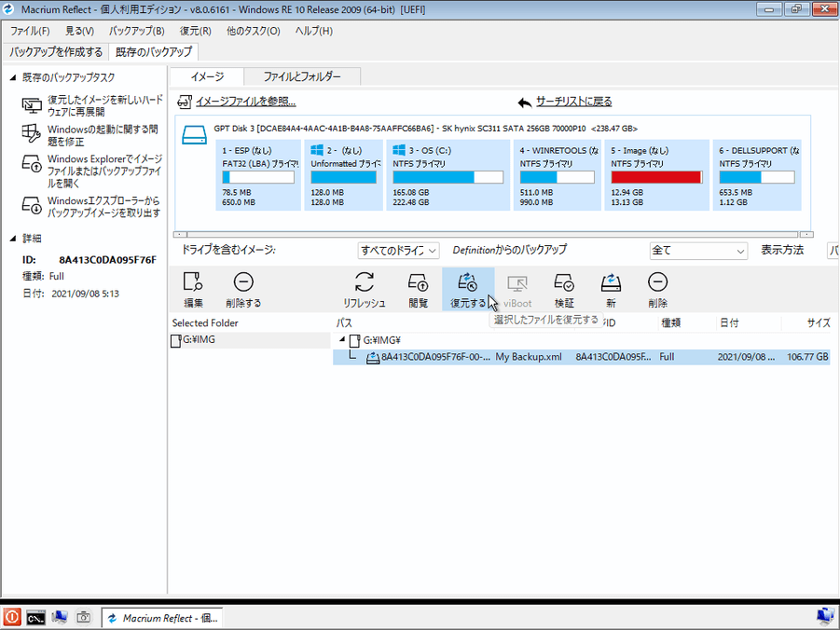
Task: Click Windowsエクスプローラーからバックアップイメージを取り出す task
Action: coord(103,207)
